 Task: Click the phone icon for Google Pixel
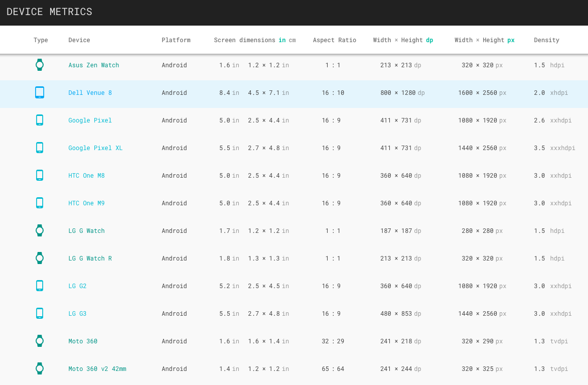coord(39,120)
